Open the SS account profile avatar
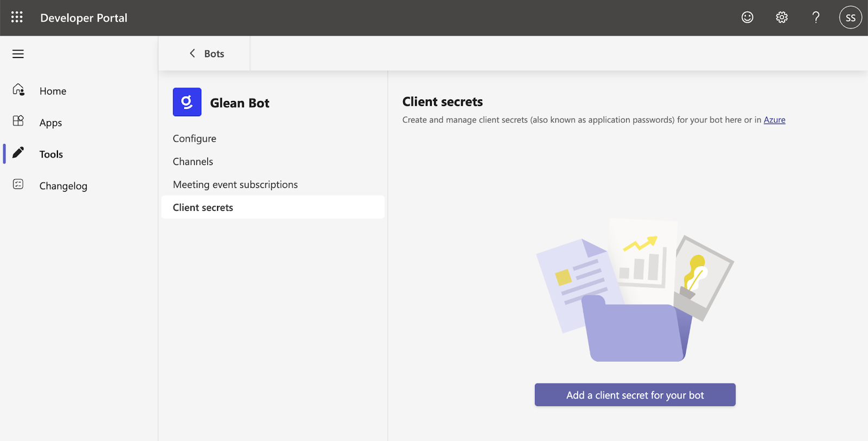This screenshot has height=441, width=868. 850,17
